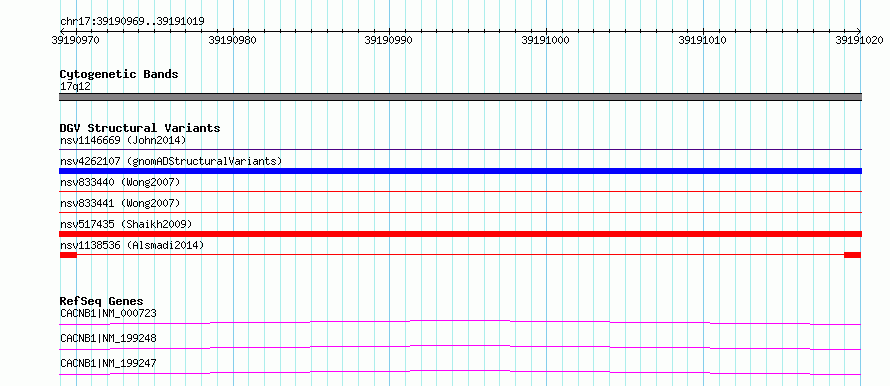Click the left red block of nsv1138536
Screen dimensions: 890x386
[x=68, y=255]
